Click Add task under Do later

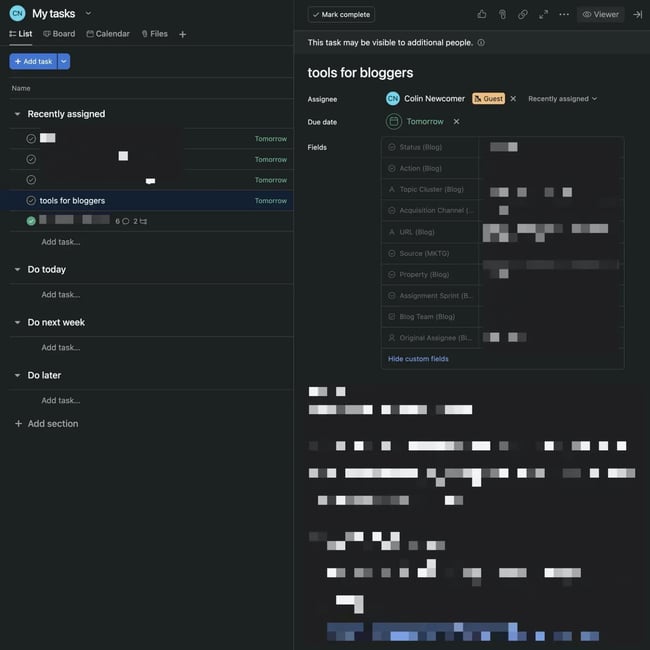pos(61,401)
